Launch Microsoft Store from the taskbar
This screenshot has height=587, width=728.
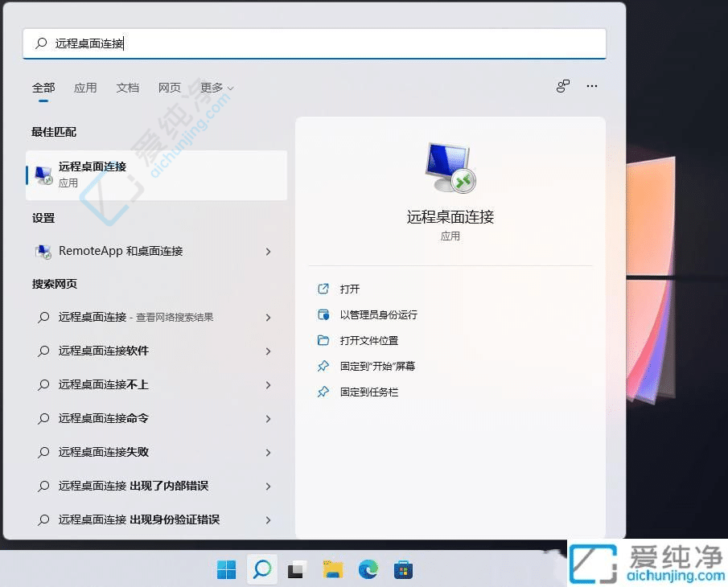tap(402, 569)
